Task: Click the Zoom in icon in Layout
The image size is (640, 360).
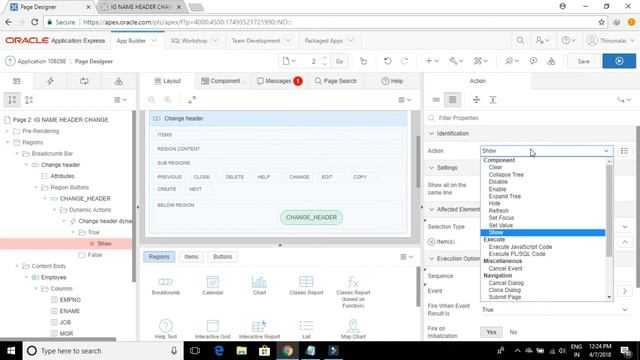Action: coord(168,100)
